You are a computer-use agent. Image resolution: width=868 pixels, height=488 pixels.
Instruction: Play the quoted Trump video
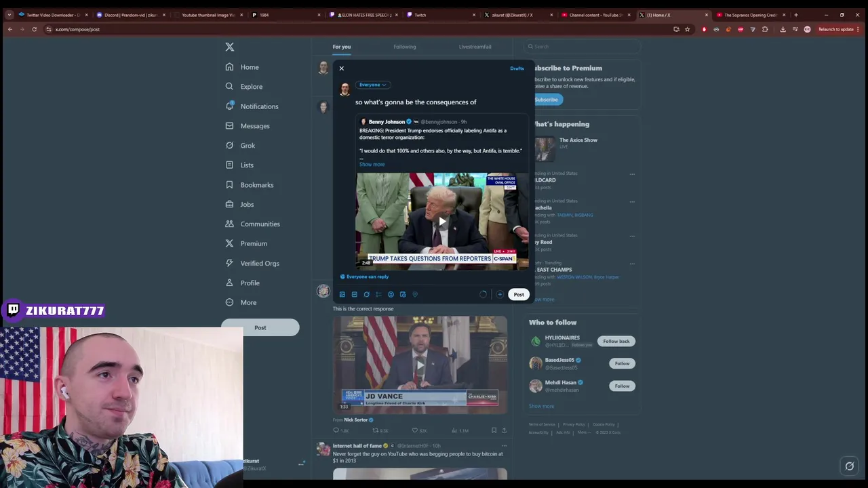[x=442, y=221]
